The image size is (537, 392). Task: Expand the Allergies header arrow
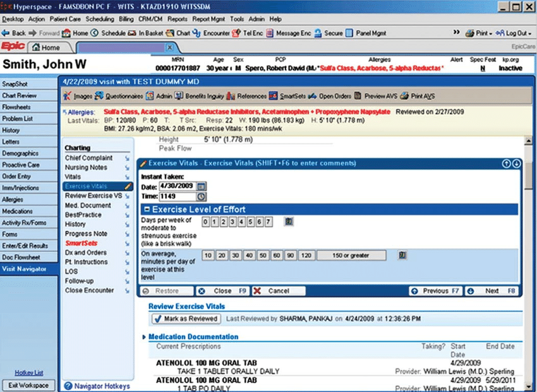(x=65, y=112)
